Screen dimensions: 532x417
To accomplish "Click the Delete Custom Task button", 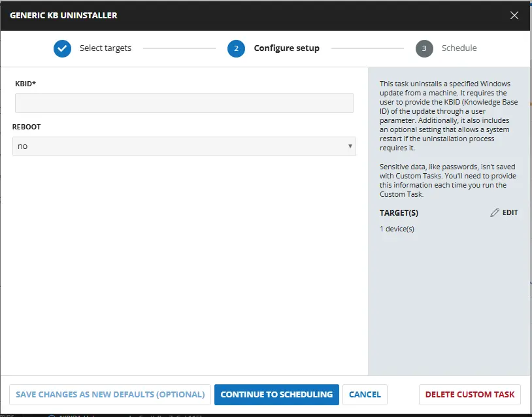I will click(x=469, y=395).
